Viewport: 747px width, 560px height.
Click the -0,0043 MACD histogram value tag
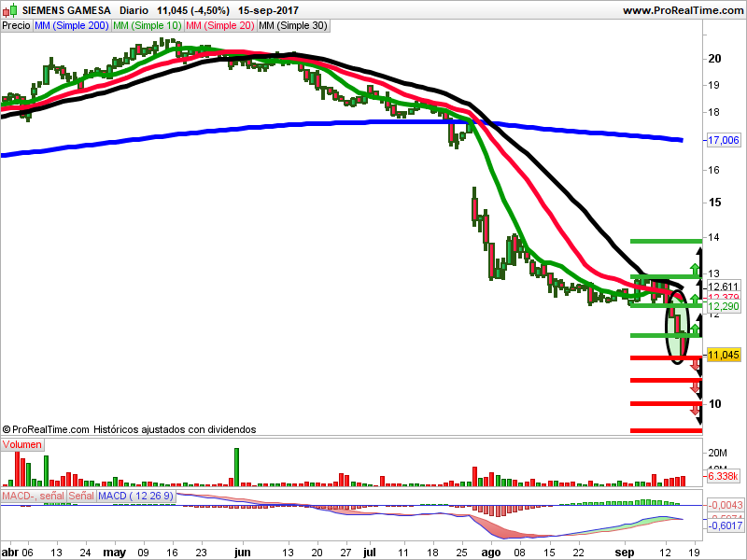pyautogui.click(x=725, y=505)
